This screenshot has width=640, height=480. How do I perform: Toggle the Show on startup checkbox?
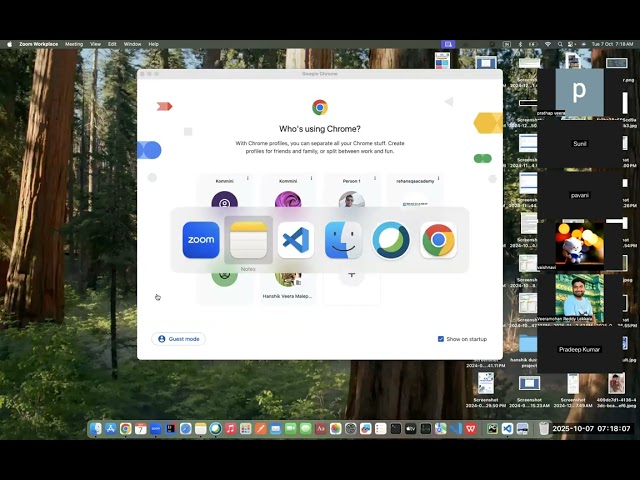[x=441, y=339]
